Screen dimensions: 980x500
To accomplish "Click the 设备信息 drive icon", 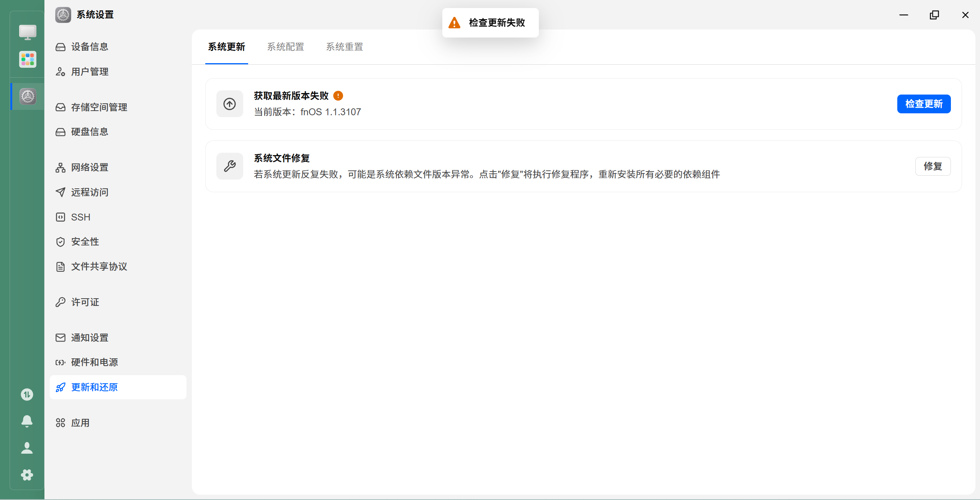I will pos(61,47).
